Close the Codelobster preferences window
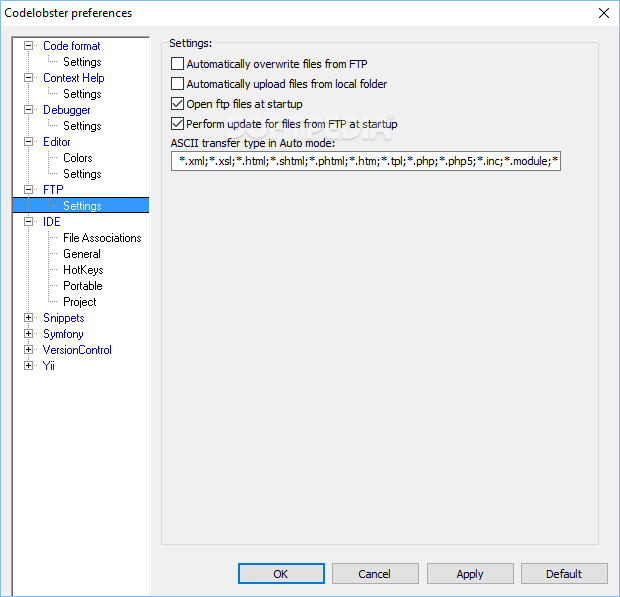 tap(604, 13)
